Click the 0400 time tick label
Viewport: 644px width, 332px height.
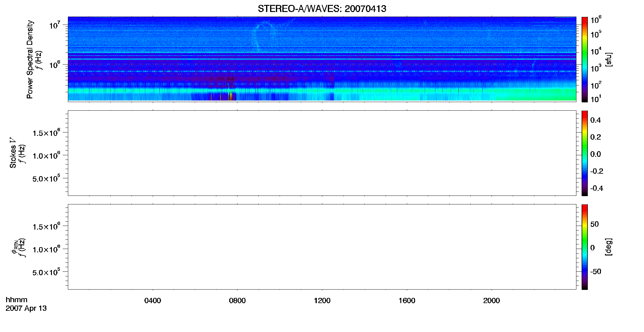153,300
